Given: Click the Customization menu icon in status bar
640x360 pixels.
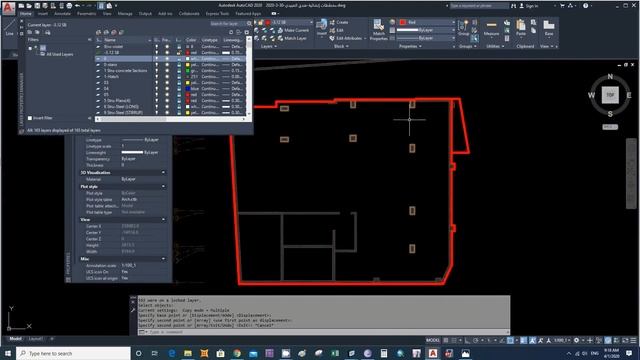Looking at the screenshot, I should [633, 340].
